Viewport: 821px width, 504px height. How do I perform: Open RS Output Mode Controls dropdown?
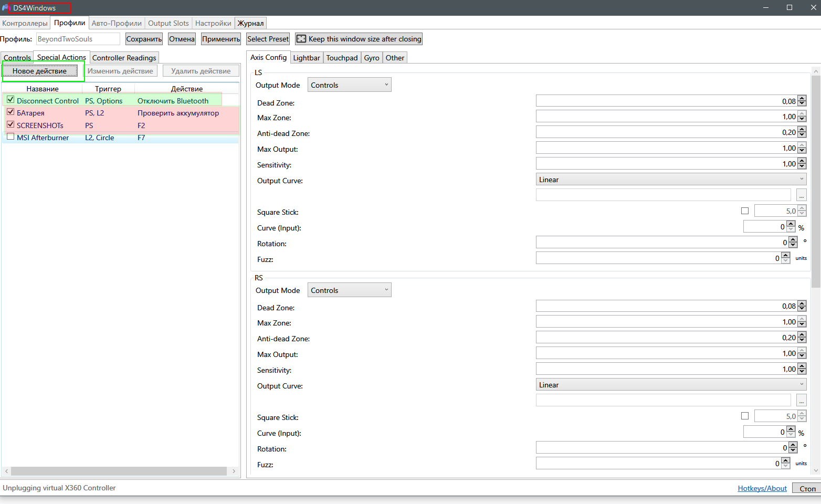[x=349, y=290]
